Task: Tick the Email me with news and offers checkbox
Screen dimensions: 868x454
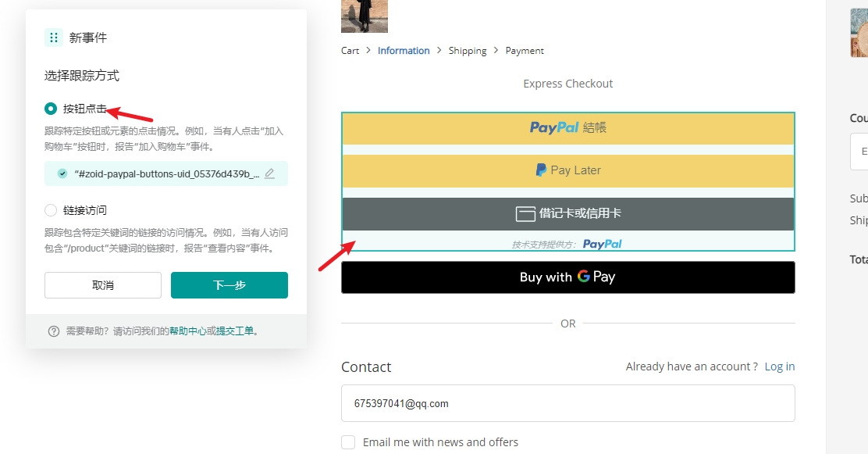Action: pyautogui.click(x=348, y=442)
